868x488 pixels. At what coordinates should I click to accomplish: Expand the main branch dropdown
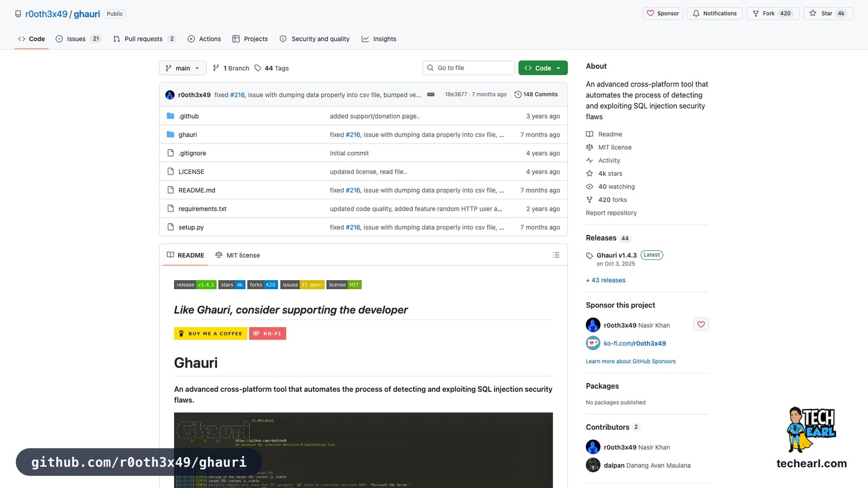[x=183, y=68]
